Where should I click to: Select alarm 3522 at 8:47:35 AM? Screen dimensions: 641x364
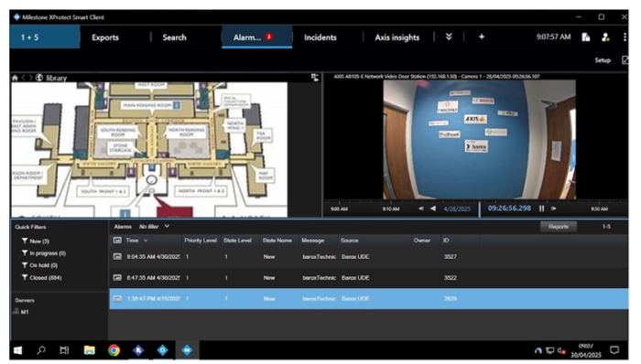coord(368,278)
